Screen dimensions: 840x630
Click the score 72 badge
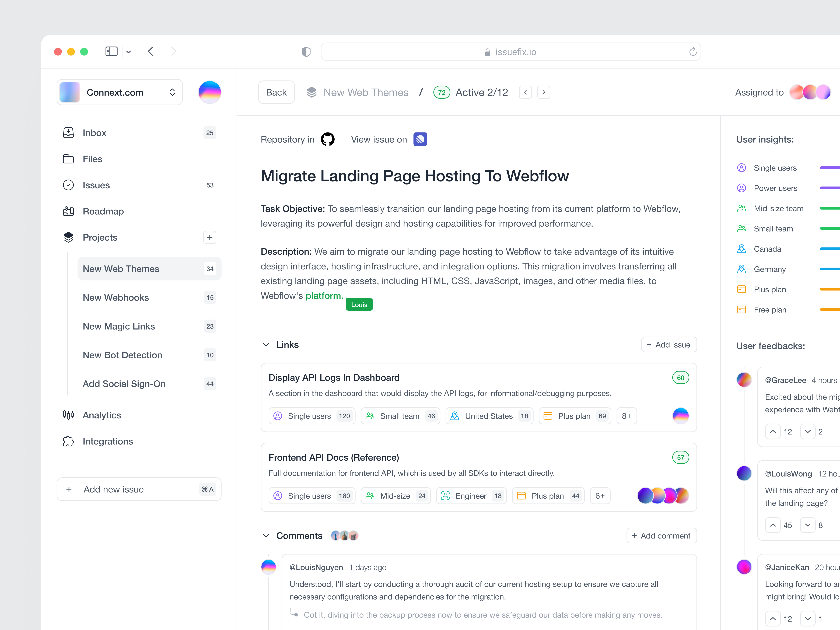click(x=442, y=92)
